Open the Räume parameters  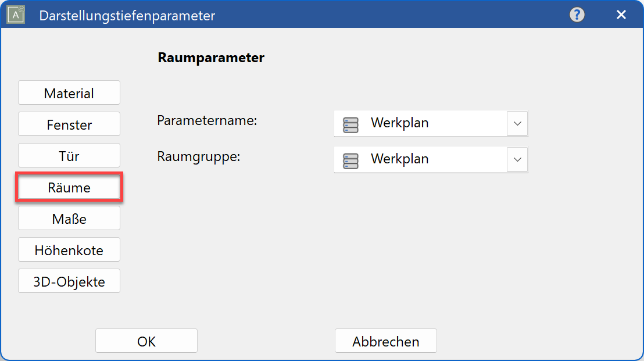coord(69,187)
